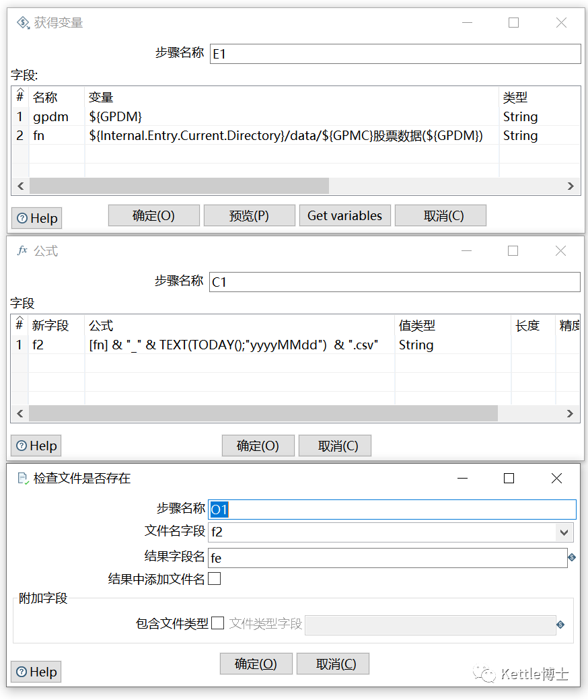
Task: Tick the include file type checkbox
Action: point(218,623)
